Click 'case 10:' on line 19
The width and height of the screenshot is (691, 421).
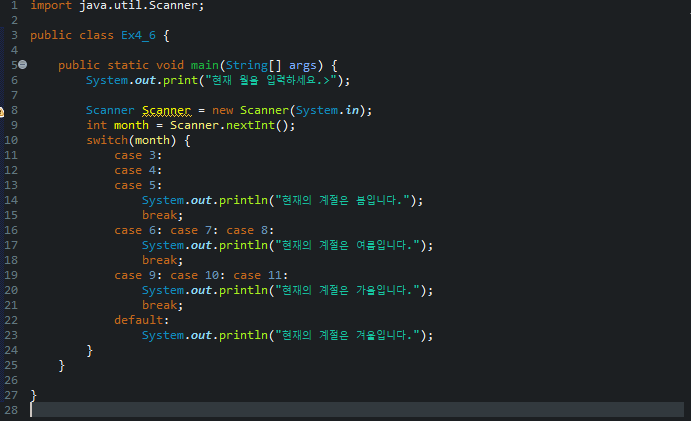[x=197, y=275]
